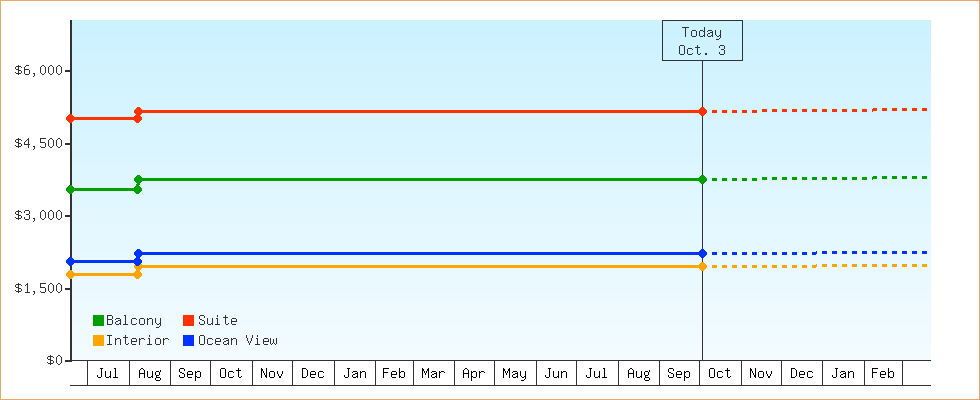Click the $3,000 y-axis label
This screenshot has width=980, height=400.
39,216
